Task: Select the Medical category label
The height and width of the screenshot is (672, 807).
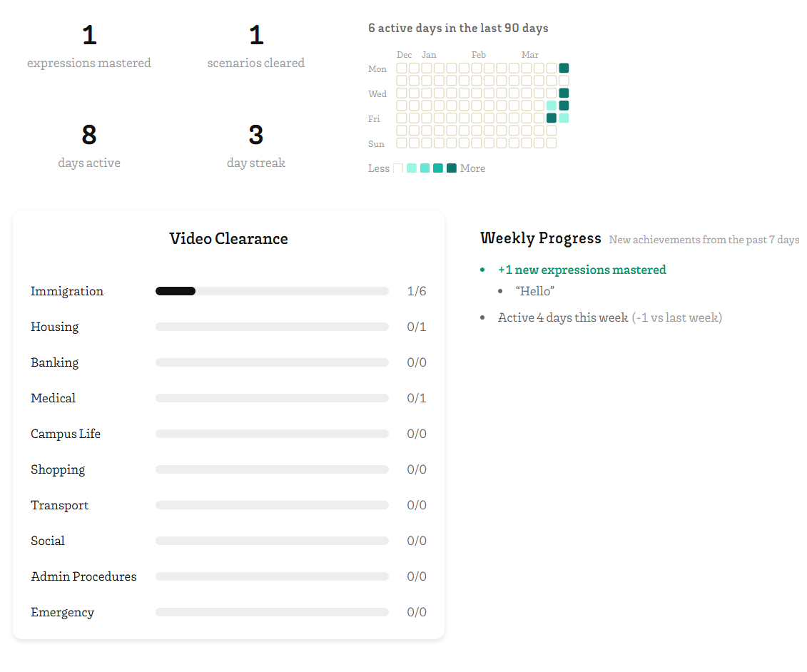Action: [54, 398]
